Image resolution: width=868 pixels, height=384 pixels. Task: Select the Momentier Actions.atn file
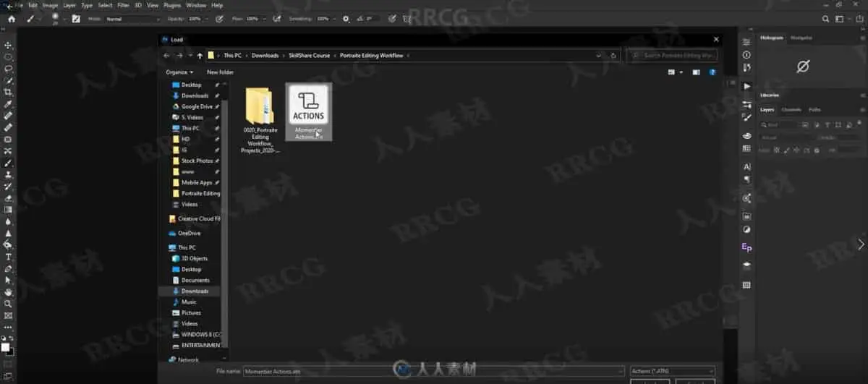pyautogui.click(x=309, y=111)
